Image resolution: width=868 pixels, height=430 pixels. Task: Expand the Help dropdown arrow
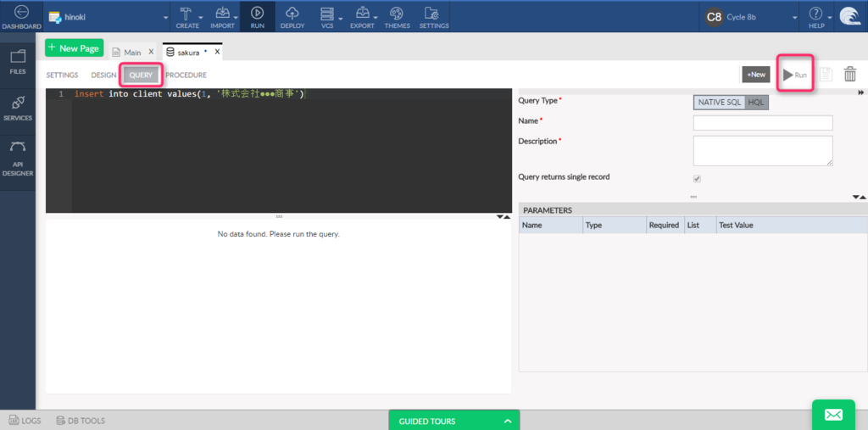pyautogui.click(x=829, y=19)
